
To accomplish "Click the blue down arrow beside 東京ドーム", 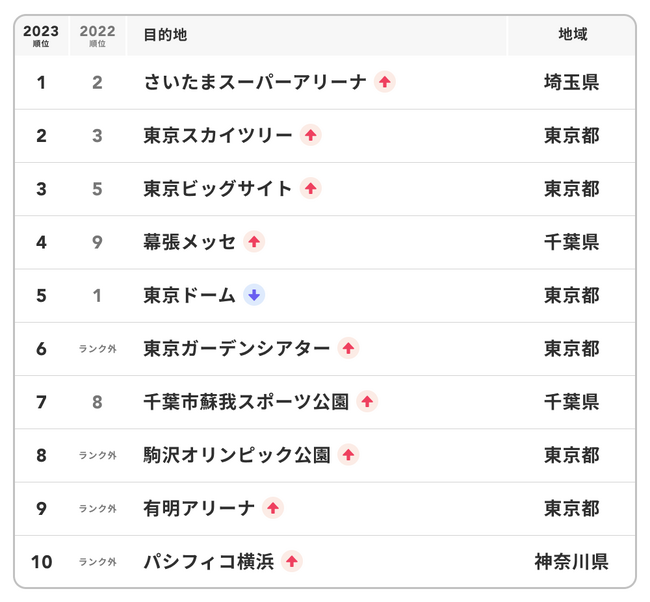I will tap(254, 295).
